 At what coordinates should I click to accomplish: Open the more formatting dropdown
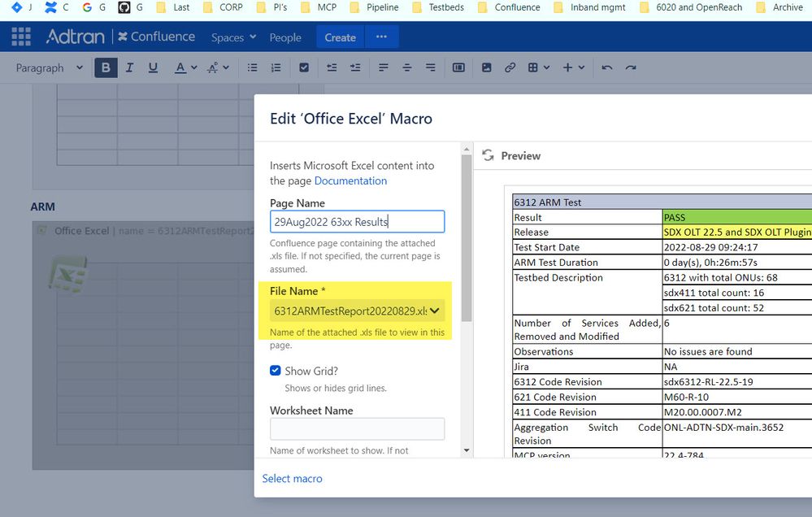[218, 67]
